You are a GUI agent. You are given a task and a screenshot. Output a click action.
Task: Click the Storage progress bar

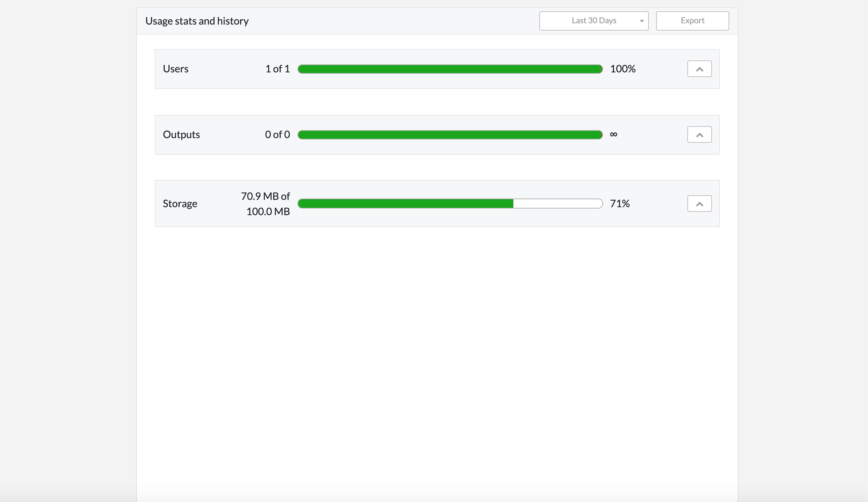click(450, 204)
